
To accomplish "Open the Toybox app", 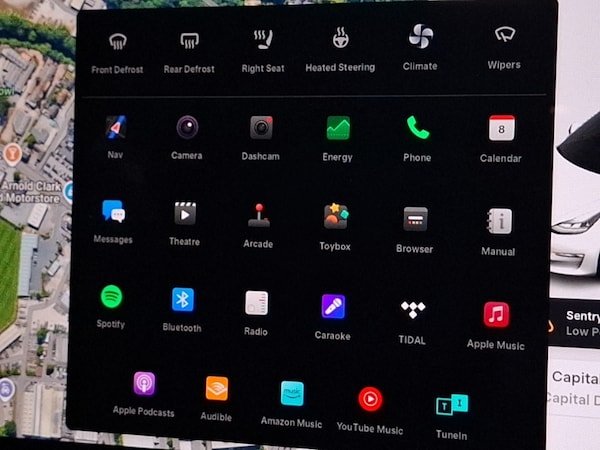I will pos(335,217).
